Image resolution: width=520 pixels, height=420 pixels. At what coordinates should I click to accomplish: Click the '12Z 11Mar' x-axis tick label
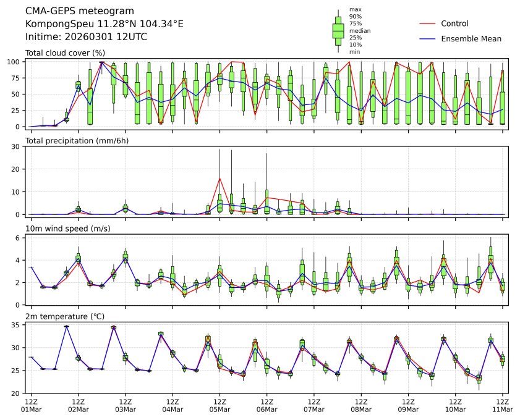coord(502,405)
